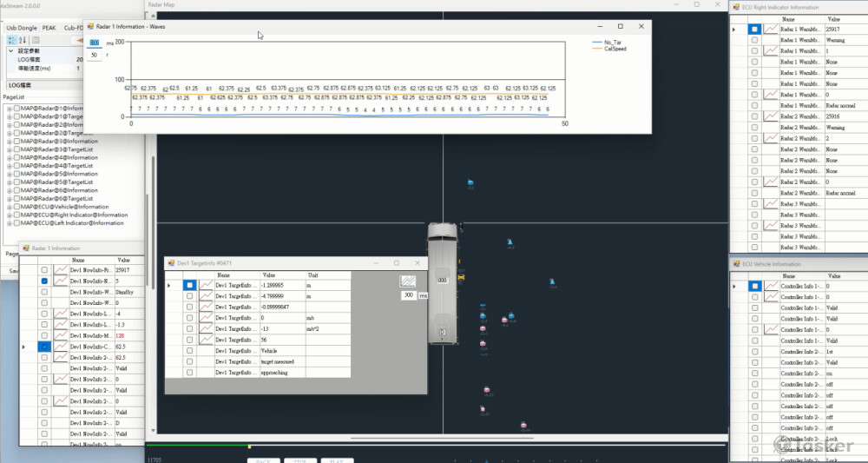This screenshot has width=868, height=463.
Task: Open the Usb Dongle tab
Action: click(22, 28)
